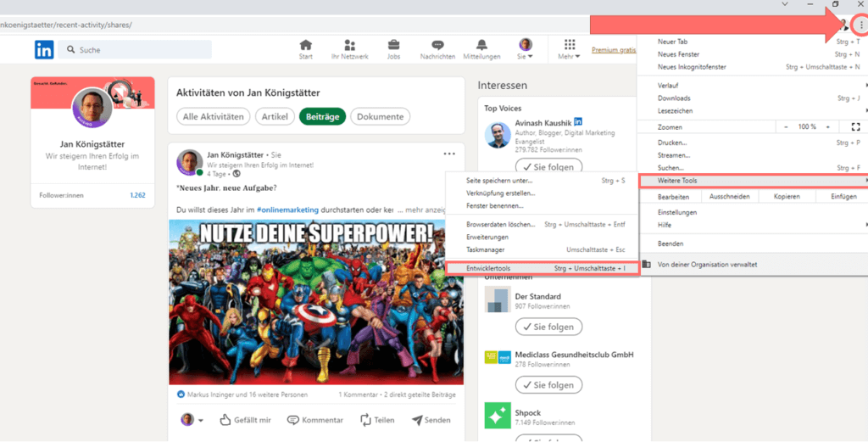Open Entwicklertools from submenu
868x442 pixels.
pyautogui.click(x=542, y=269)
